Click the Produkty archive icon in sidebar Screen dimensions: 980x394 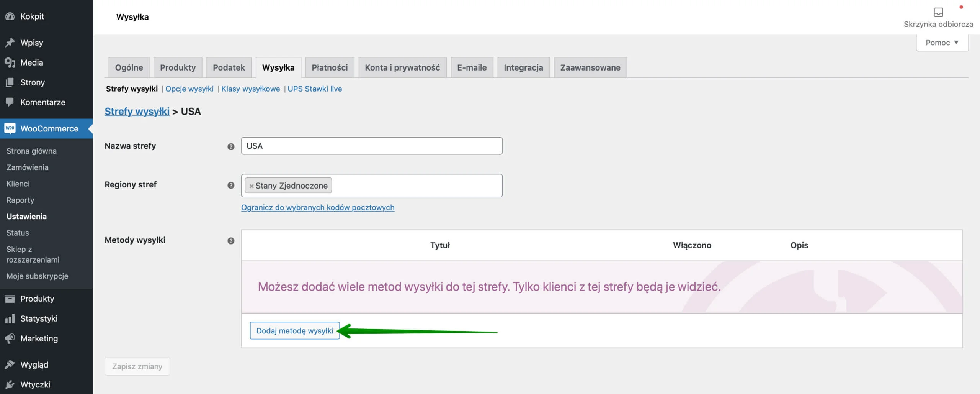(10, 299)
